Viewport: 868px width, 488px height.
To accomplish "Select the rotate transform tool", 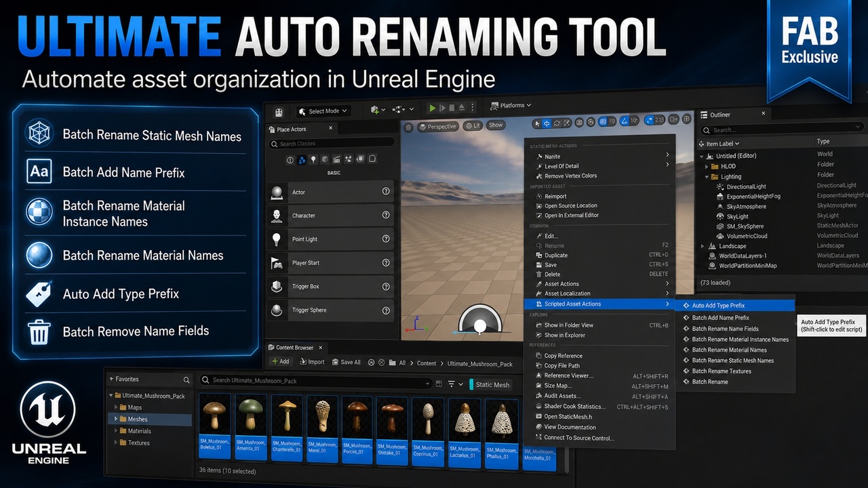I will click(557, 123).
